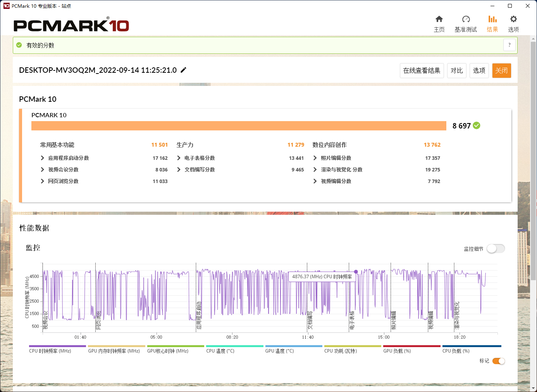The height and width of the screenshot is (392, 537).
Task: Toggle the CPU 时钟频率 (MHz) legend swatch
Action: coord(57,346)
